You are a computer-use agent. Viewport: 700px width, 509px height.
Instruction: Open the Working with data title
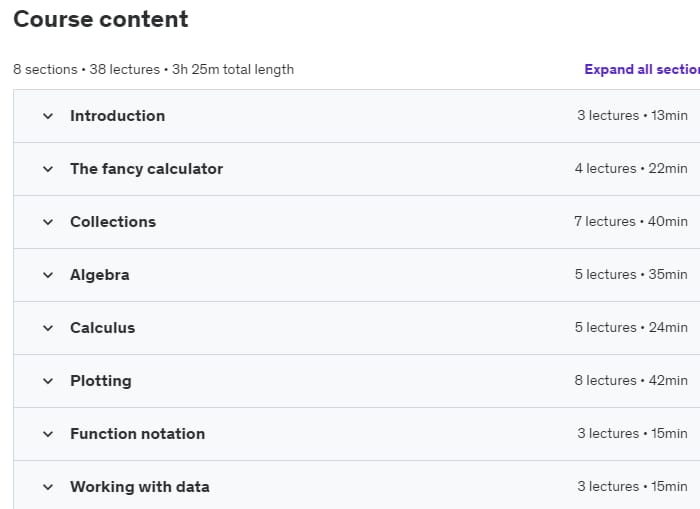pos(140,487)
